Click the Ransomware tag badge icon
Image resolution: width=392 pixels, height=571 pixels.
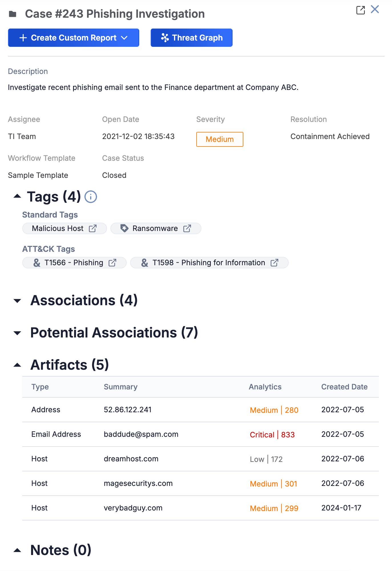(124, 228)
